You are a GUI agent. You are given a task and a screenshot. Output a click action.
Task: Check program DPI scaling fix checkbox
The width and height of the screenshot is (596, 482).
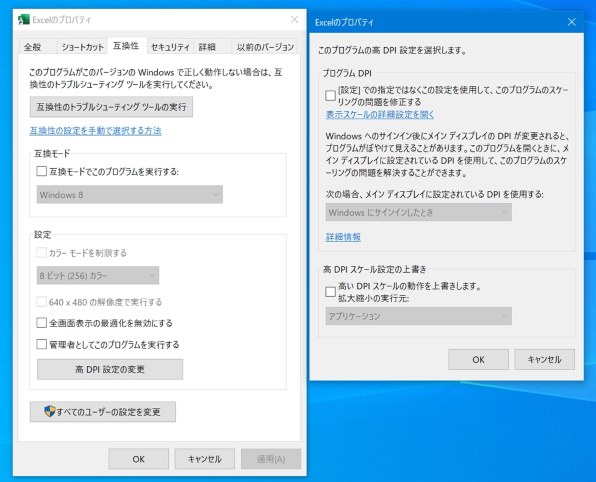coord(330,95)
